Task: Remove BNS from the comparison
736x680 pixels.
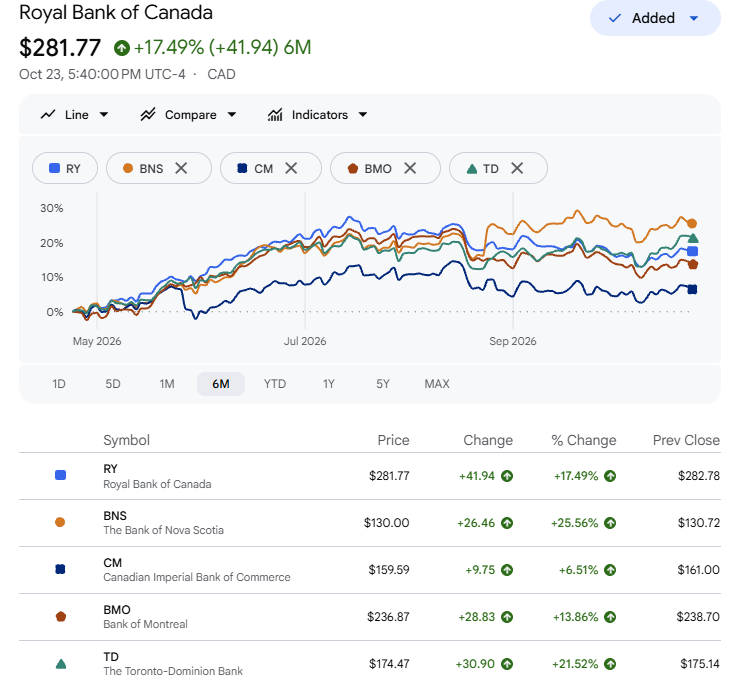Action: (181, 168)
